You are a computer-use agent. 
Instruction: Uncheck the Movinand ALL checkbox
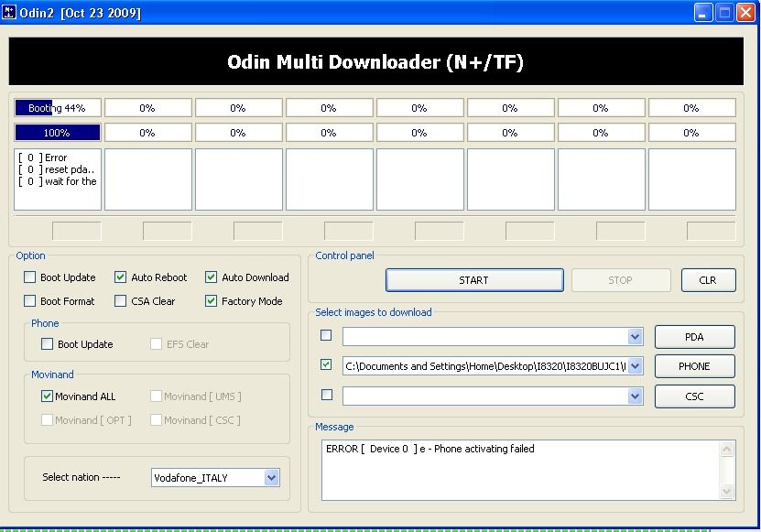(x=47, y=396)
